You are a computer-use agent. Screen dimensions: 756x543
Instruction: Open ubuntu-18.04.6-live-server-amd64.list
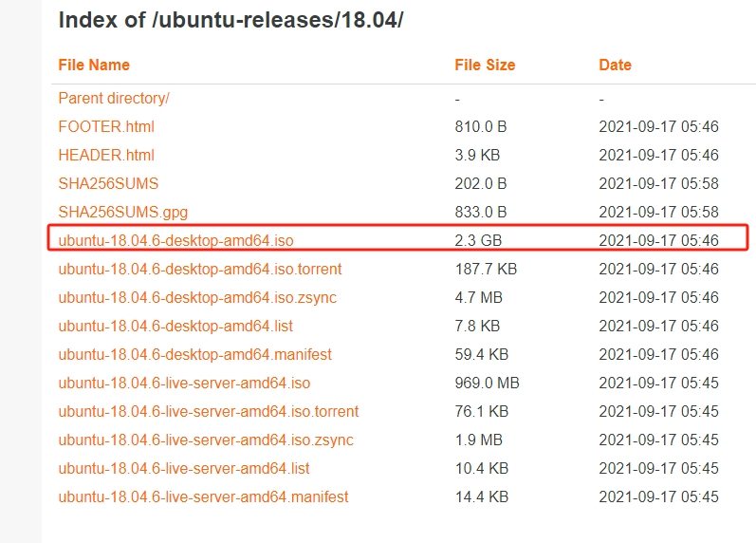184,468
